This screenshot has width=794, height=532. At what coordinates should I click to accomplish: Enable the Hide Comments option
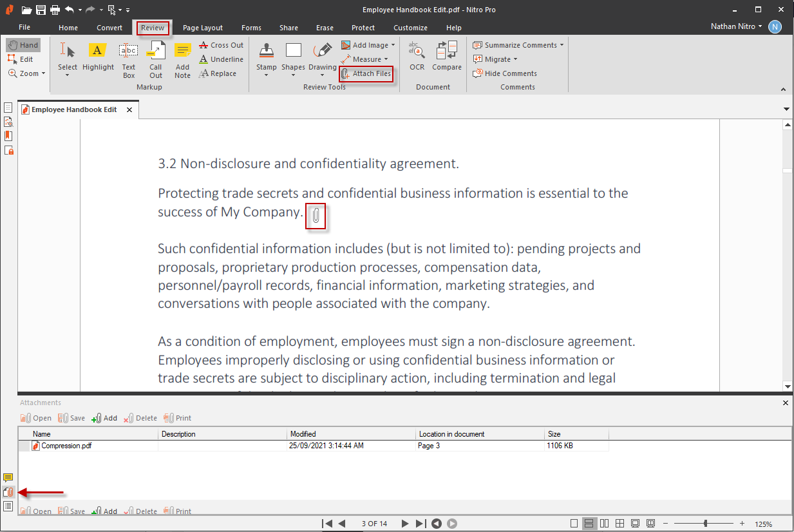click(x=505, y=73)
